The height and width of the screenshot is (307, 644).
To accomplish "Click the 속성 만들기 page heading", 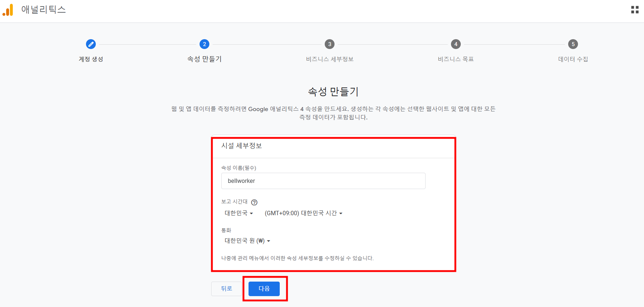I will 333,91.
